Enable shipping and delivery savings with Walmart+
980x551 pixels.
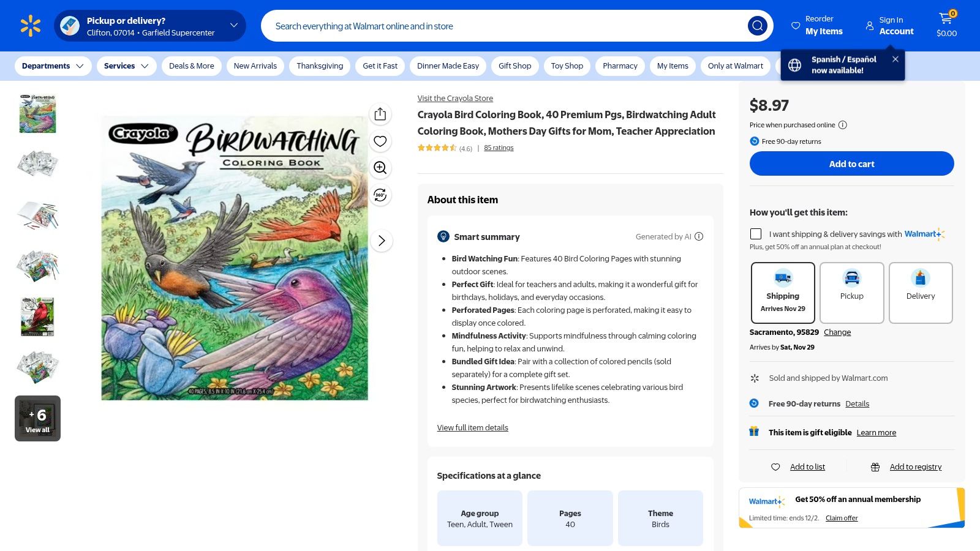756,234
